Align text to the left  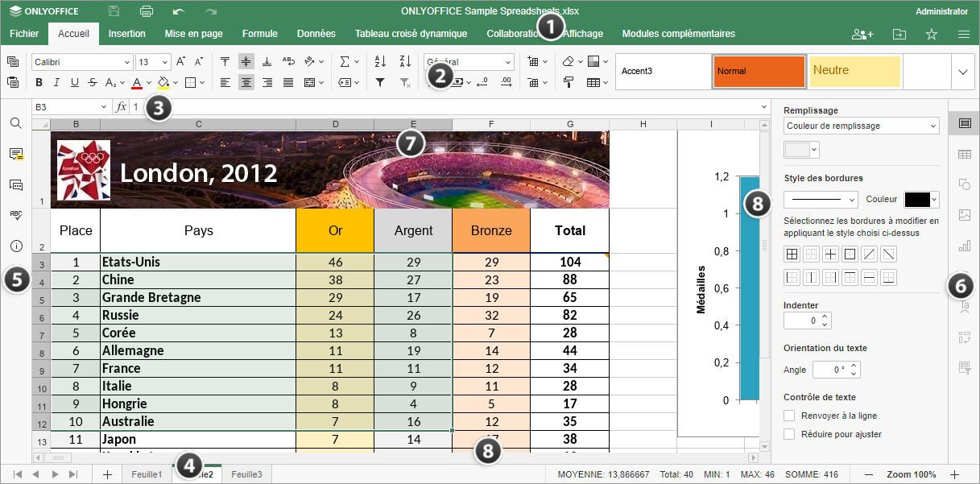225,82
